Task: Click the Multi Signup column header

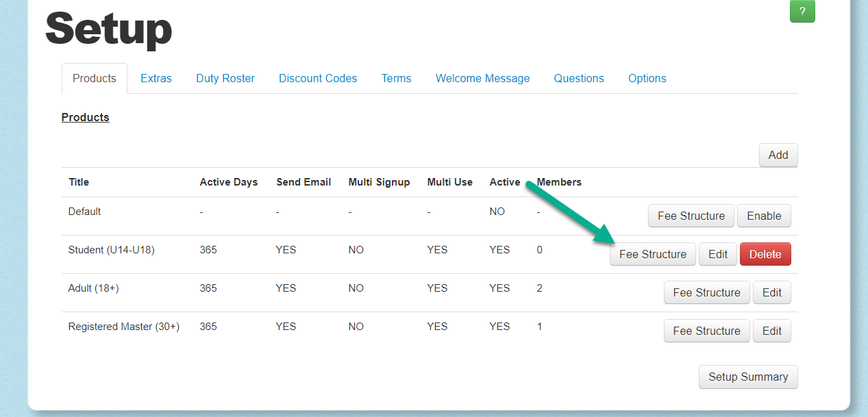Action: pyautogui.click(x=379, y=182)
